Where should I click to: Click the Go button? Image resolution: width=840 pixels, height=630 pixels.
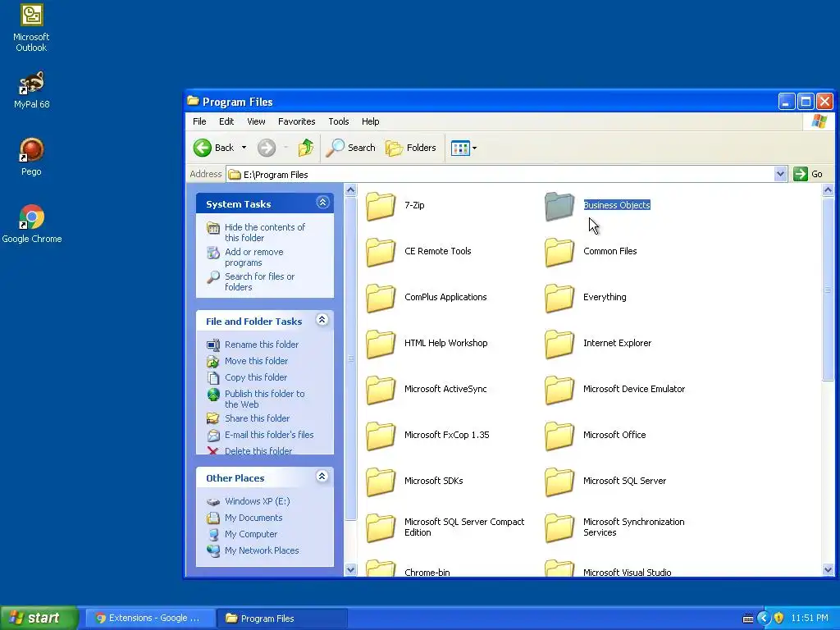tap(808, 174)
